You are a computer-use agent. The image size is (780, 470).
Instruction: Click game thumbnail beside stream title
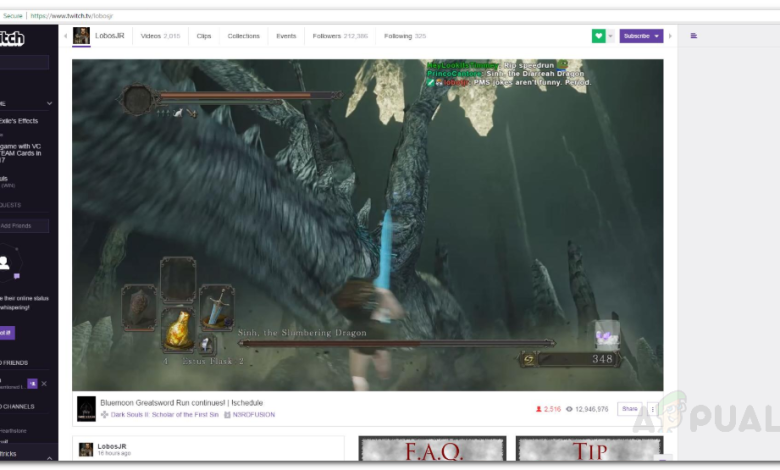tap(86, 408)
